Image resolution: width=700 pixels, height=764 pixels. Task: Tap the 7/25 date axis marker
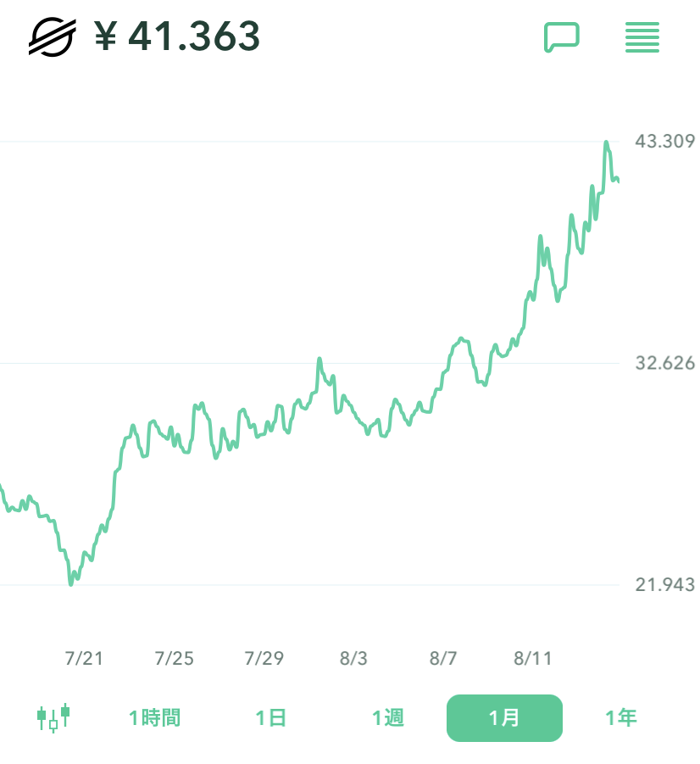click(x=175, y=659)
